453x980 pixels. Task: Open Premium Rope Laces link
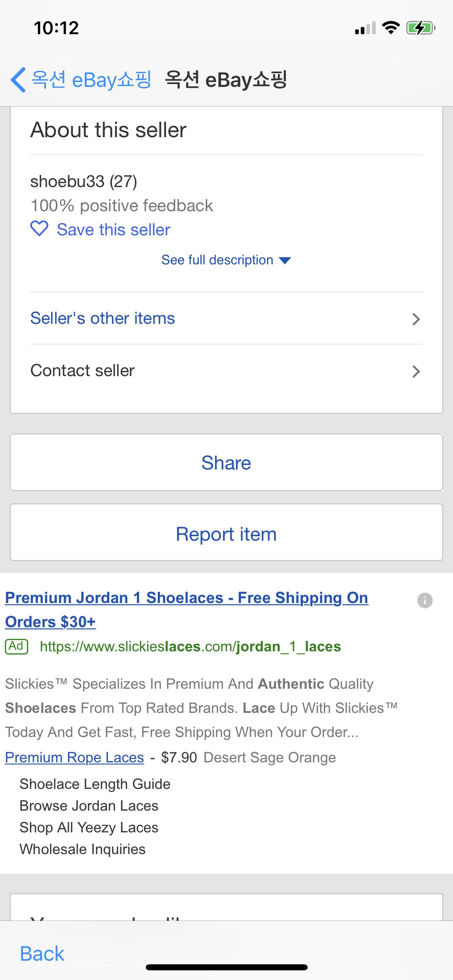(74, 758)
